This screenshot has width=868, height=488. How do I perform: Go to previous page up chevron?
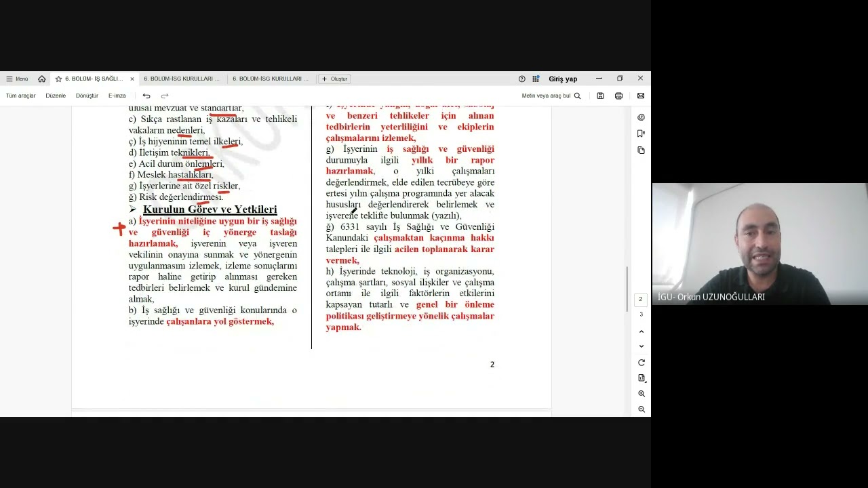tap(642, 331)
